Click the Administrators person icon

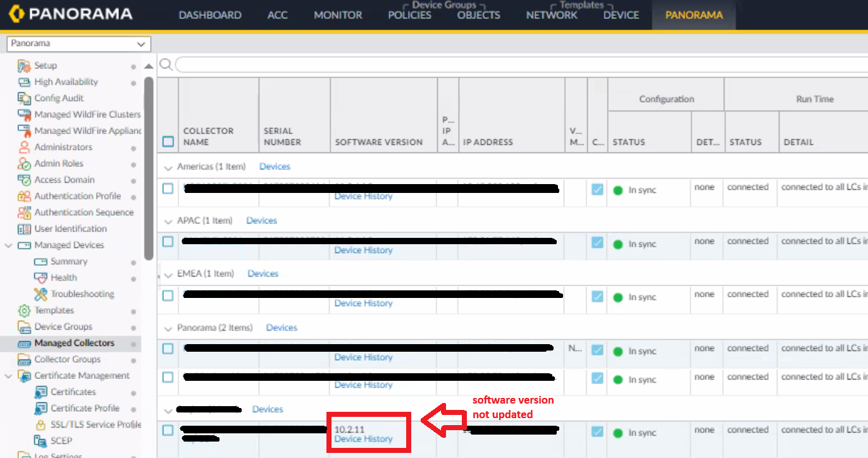24,147
